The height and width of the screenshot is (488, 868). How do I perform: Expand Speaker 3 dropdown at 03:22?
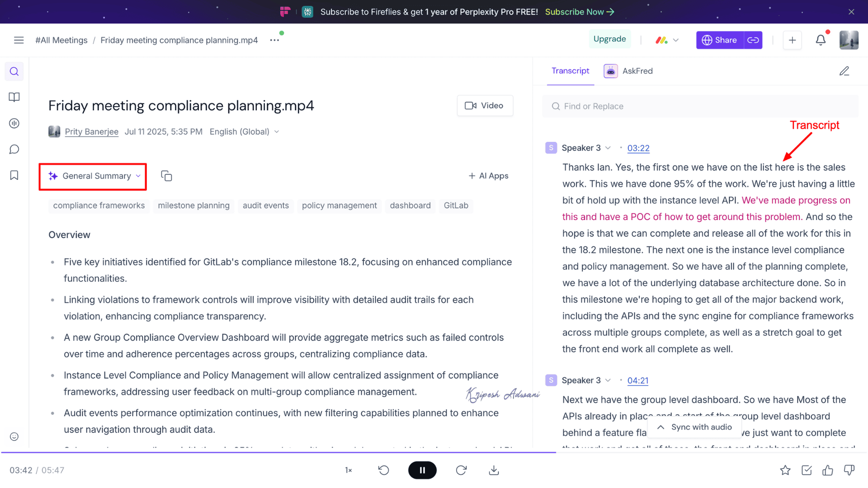point(608,148)
